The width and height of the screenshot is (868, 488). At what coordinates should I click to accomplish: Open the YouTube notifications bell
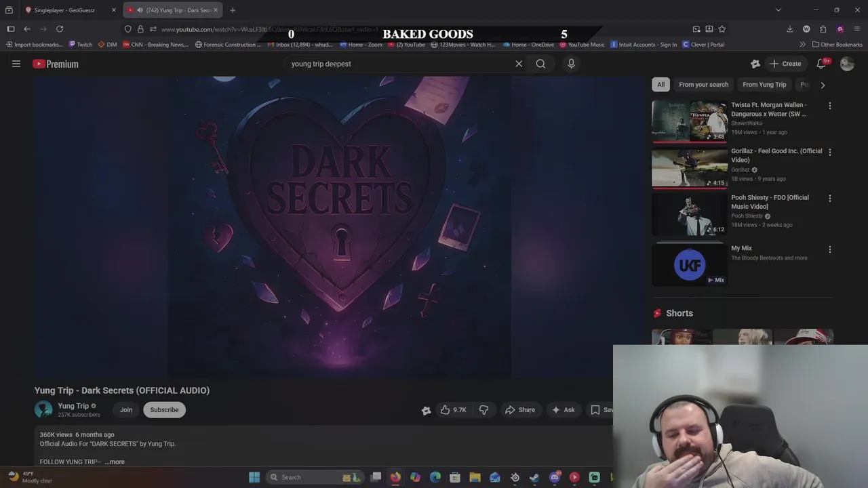821,64
